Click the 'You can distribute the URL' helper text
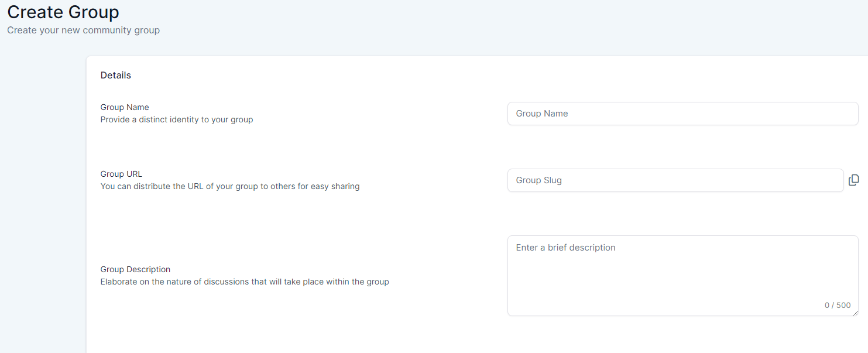This screenshot has width=868, height=353. click(230, 186)
